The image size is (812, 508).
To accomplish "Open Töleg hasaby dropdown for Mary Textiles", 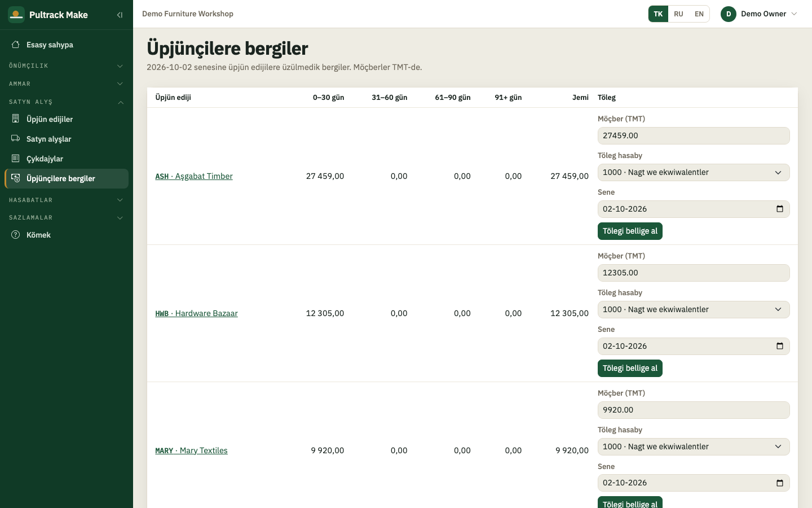I will click(694, 446).
